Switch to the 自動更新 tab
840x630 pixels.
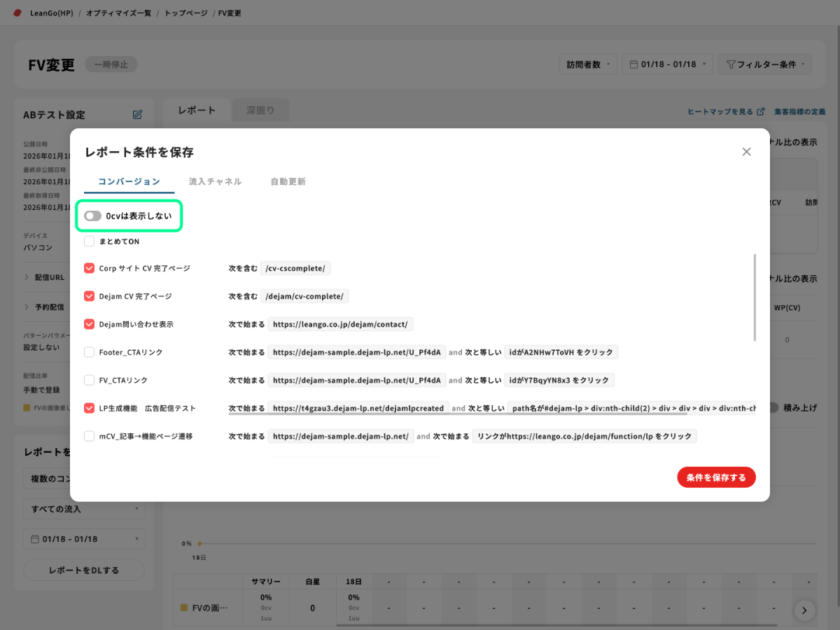click(288, 181)
